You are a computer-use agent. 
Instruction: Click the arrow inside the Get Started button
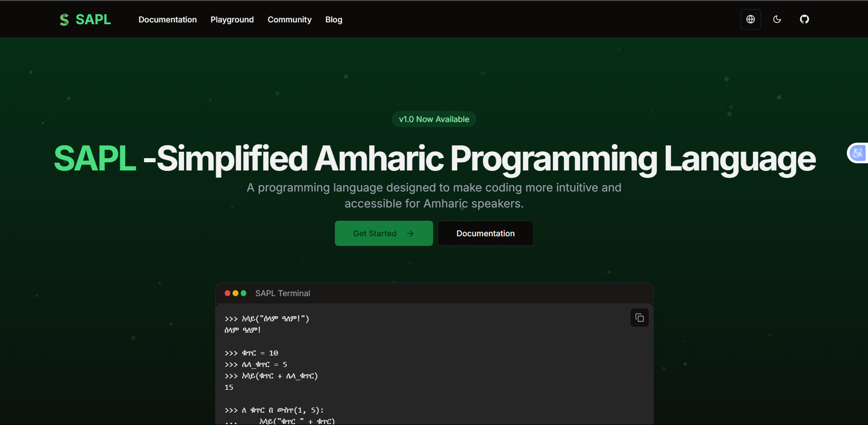tap(410, 233)
